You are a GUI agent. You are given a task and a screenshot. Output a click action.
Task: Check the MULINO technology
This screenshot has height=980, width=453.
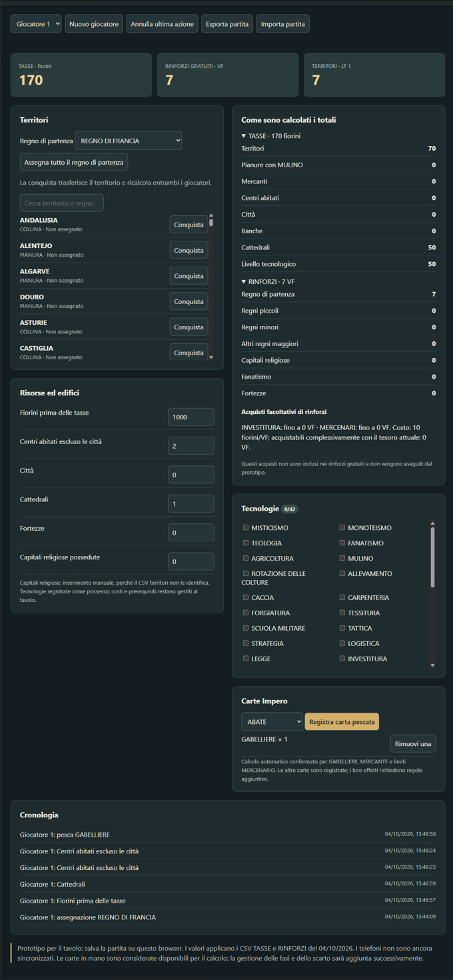342,558
